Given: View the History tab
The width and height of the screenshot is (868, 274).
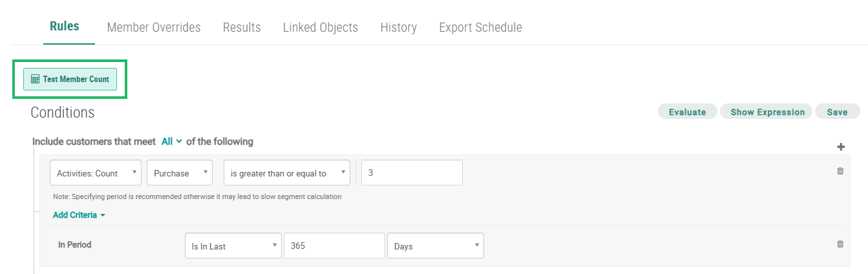Looking at the screenshot, I should pos(398,27).
